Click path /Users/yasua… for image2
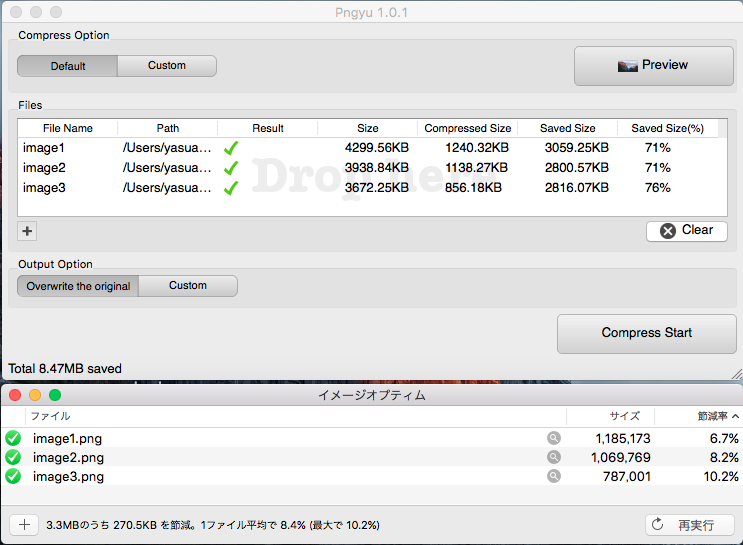 point(167,168)
